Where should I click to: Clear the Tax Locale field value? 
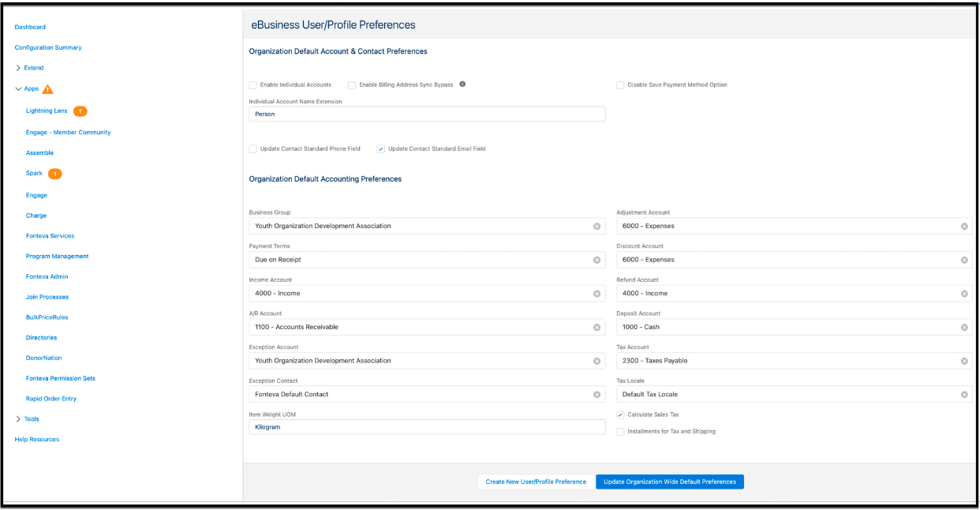(x=964, y=395)
